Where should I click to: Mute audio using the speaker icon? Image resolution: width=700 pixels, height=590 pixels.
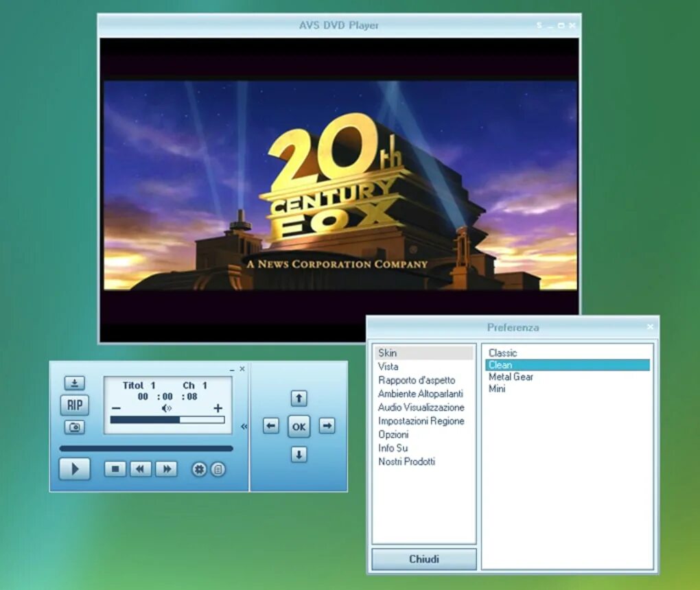point(167,408)
